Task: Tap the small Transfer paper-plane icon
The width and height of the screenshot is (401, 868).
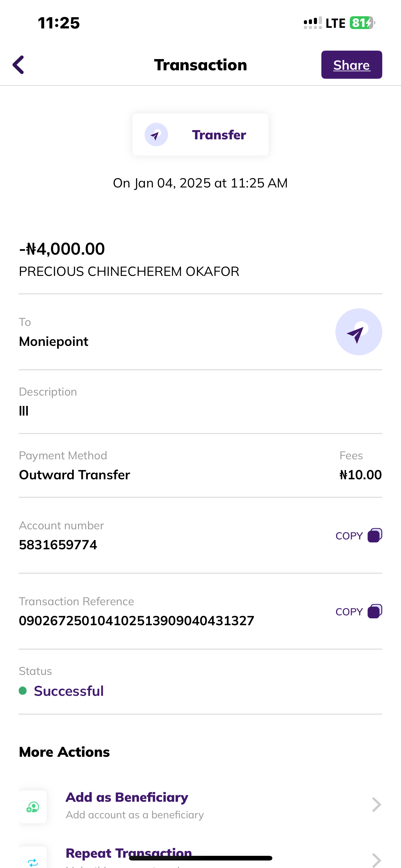Action: coord(156,135)
